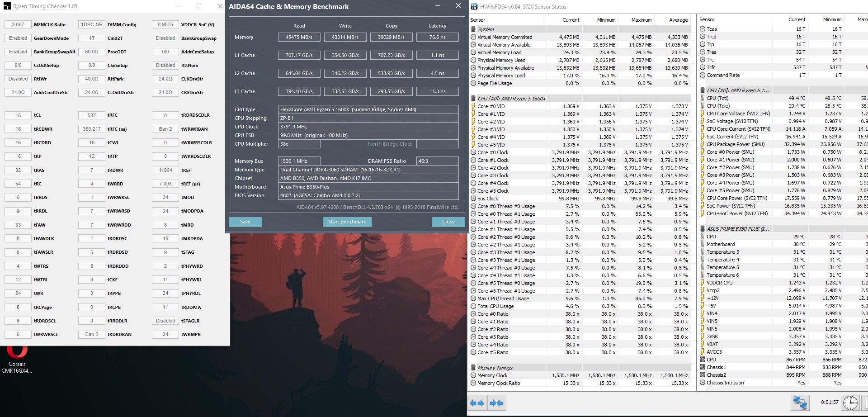This screenshot has width=868, height=417.
Task: Open the network monitoring icon in HWiNFO
Action: coord(800,403)
